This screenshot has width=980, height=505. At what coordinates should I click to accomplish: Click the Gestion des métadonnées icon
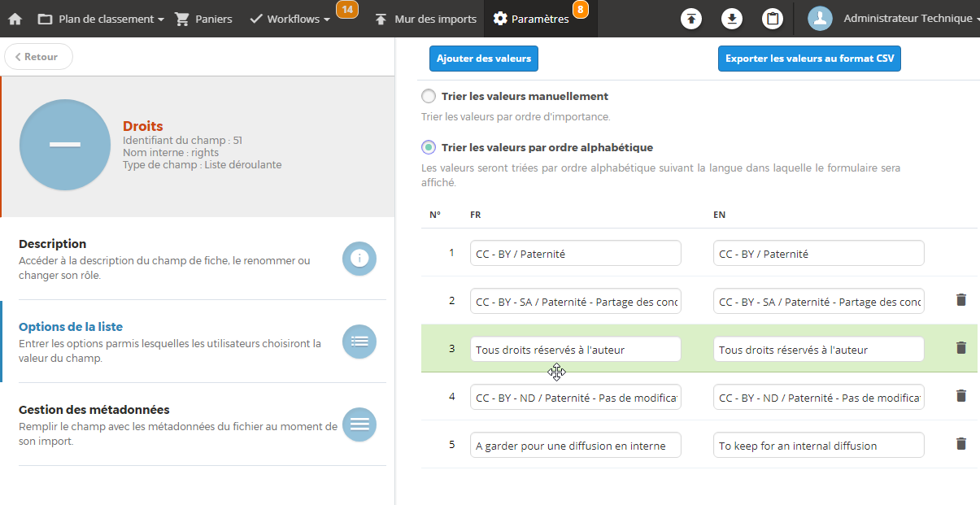pos(359,424)
